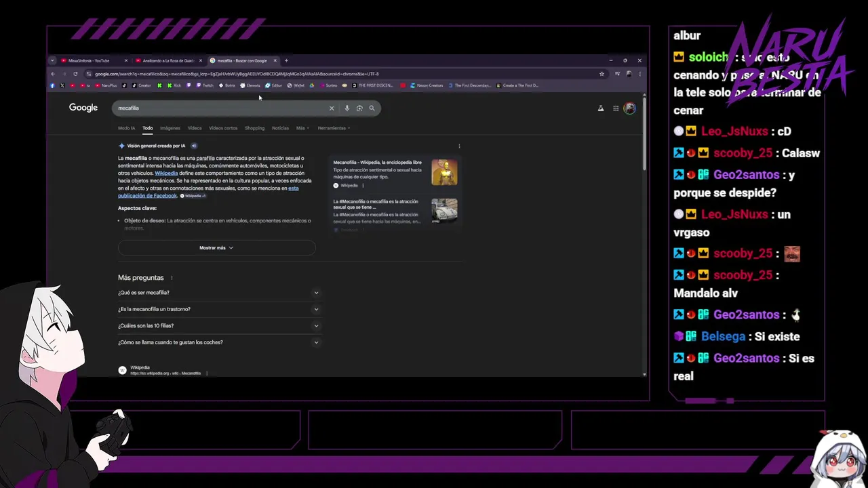Open Search Labs flask icon
The width and height of the screenshot is (868, 488).
click(x=600, y=108)
